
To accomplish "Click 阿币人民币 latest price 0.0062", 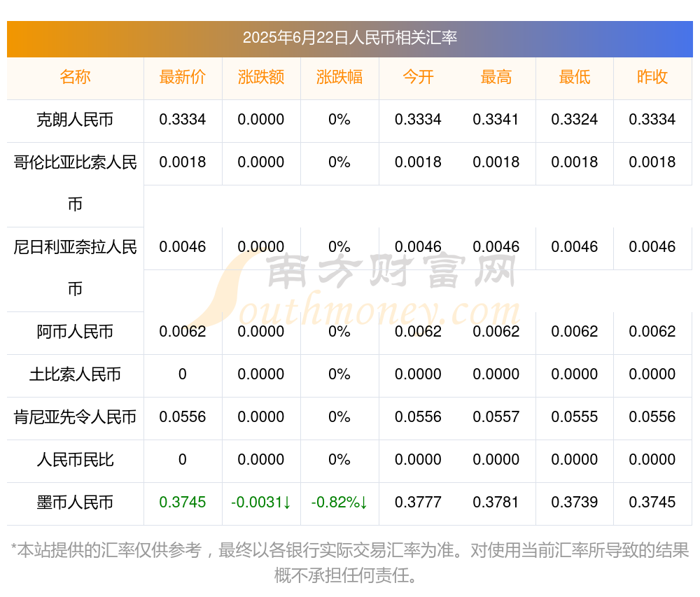I will pos(183,332).
